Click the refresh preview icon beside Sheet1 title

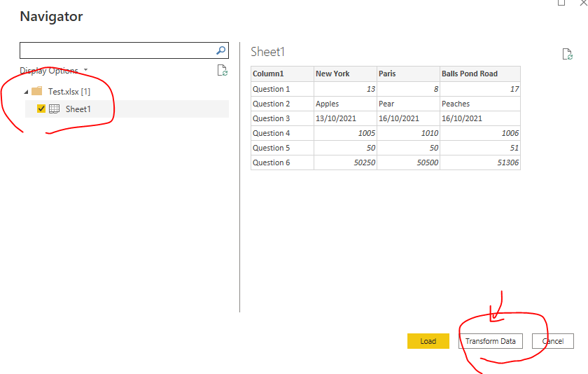(568, 54)
